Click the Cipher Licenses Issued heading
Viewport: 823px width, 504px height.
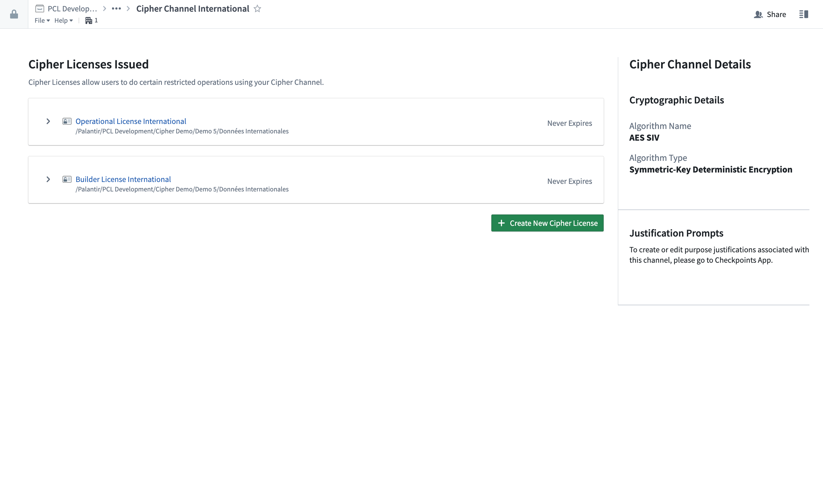coord(88,64)
